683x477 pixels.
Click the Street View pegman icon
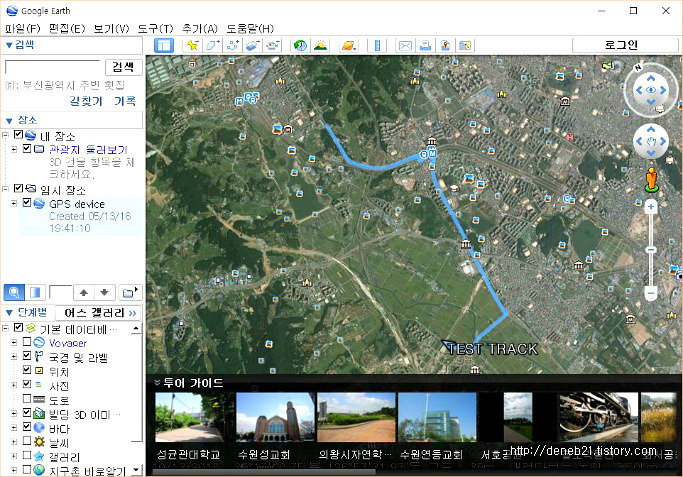click(651, 179)
